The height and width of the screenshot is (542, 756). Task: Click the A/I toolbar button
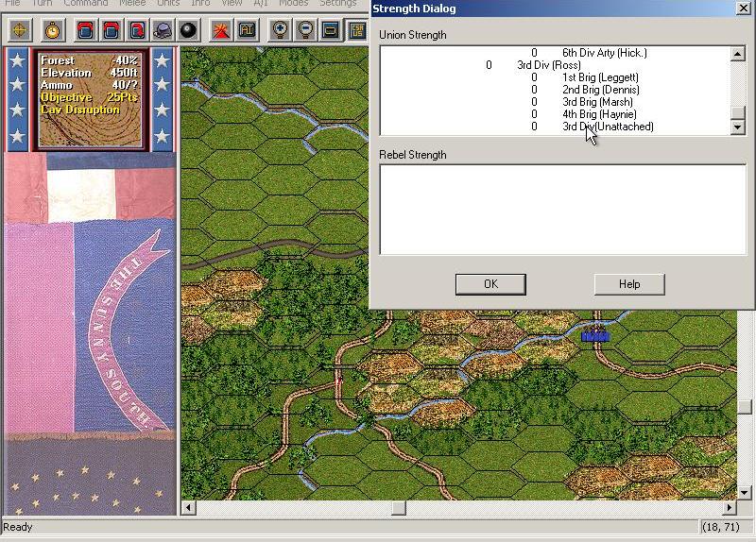[x=245, y=29]
